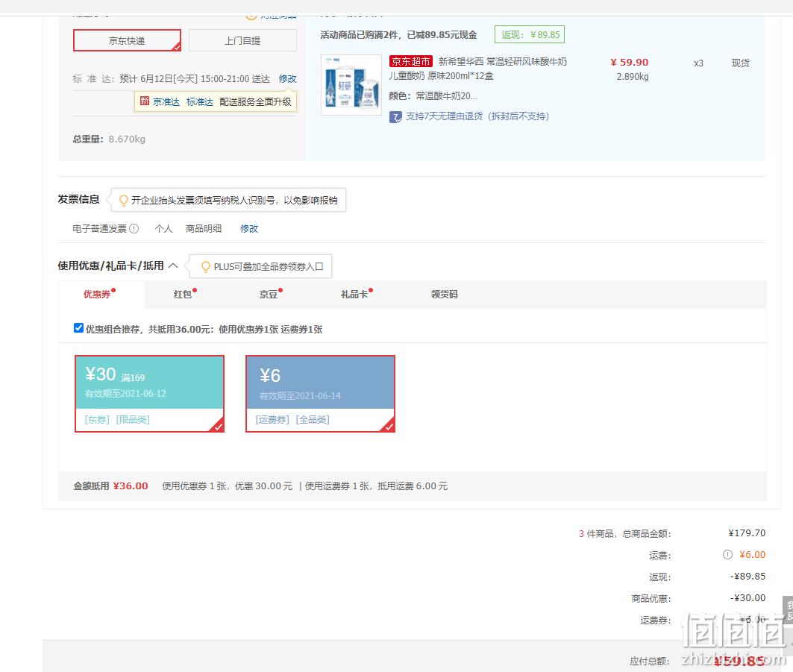Open 标准达 service link
This screenshot has height=672, width=793.
200,101
